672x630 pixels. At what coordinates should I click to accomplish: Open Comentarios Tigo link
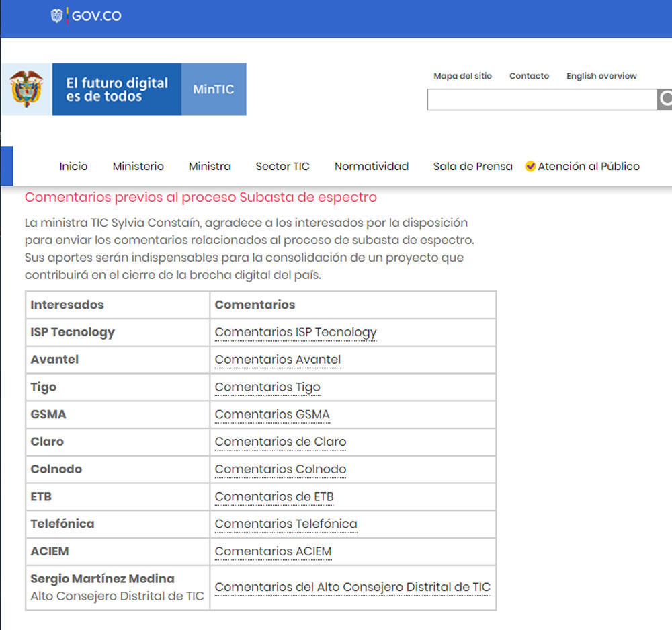[x=267, y=387]
